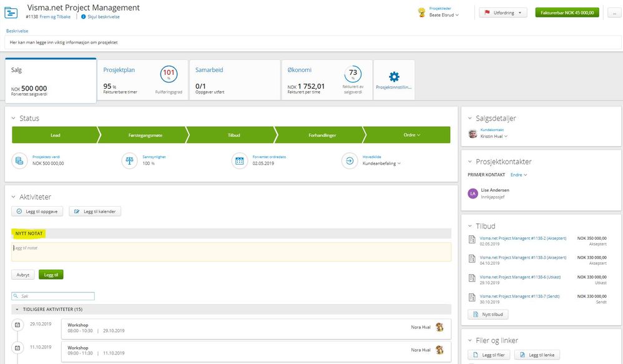Open tilbud #1138-7 (Sendt) link
This screenshot has height=364, width=623.
(x=519, y=297)
